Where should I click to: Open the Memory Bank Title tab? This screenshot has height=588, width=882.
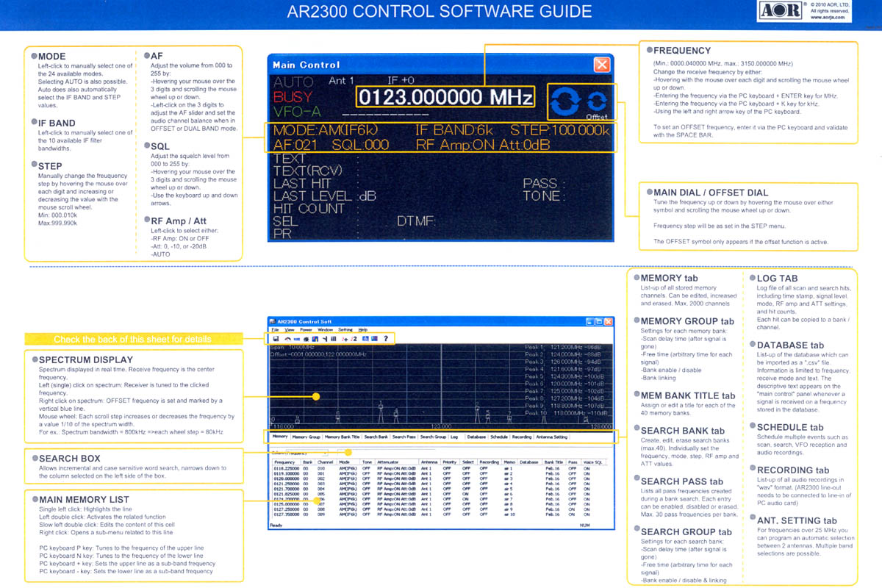[343, 437]
